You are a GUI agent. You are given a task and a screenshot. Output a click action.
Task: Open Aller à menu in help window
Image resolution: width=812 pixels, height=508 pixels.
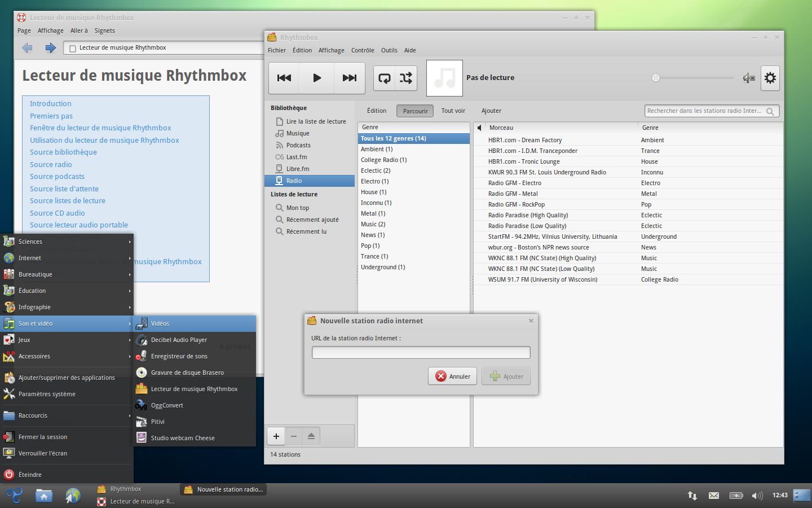(79, 30)
